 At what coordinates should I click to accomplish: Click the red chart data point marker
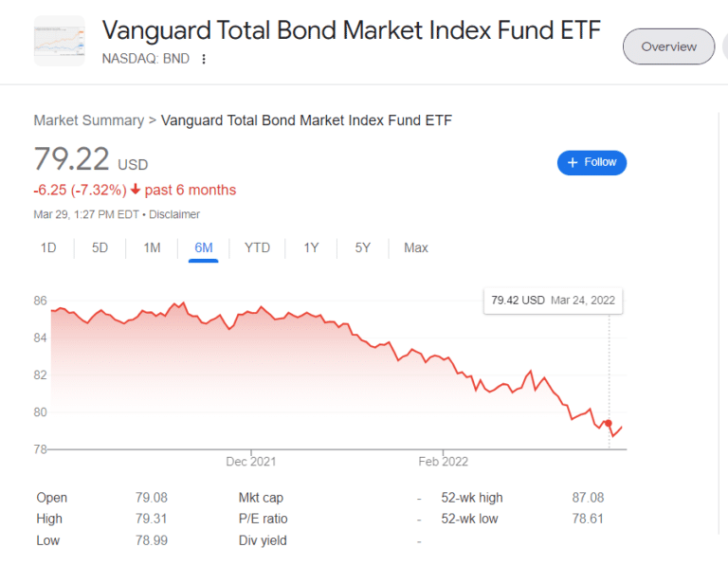pos(609,424)
